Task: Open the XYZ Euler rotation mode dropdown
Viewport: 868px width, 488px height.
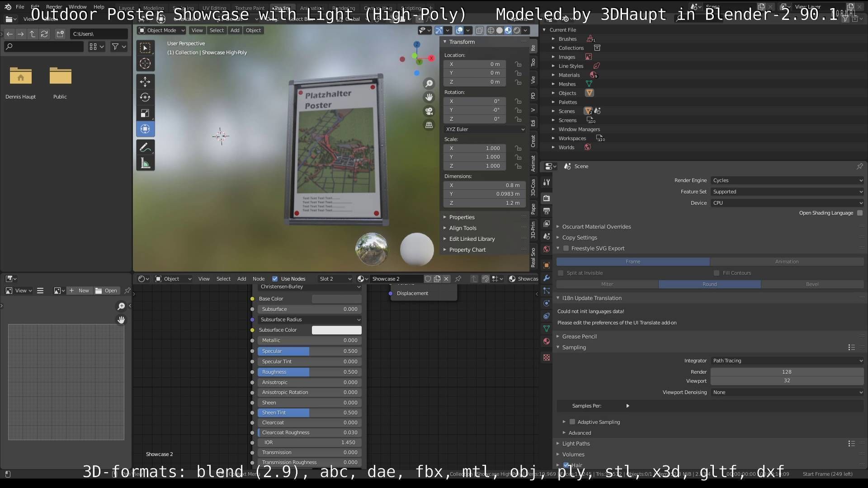Action: (485, 129)
